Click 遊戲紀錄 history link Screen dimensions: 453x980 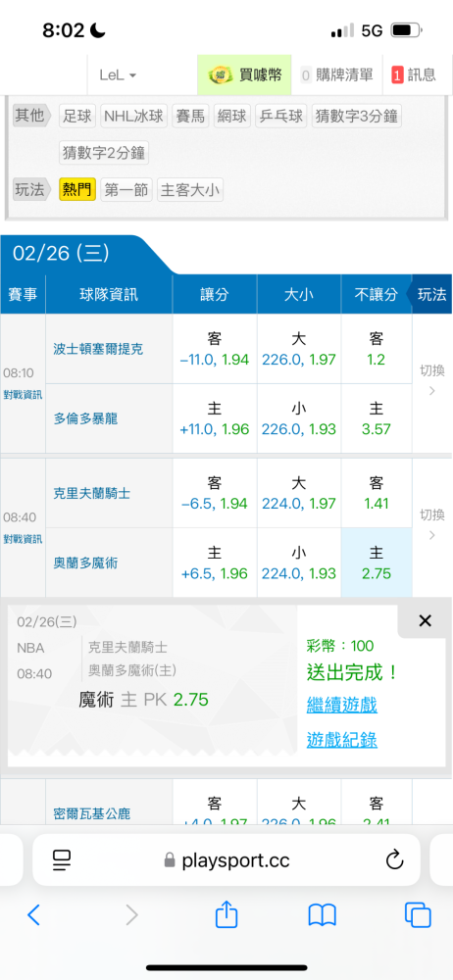coord(341,741)
